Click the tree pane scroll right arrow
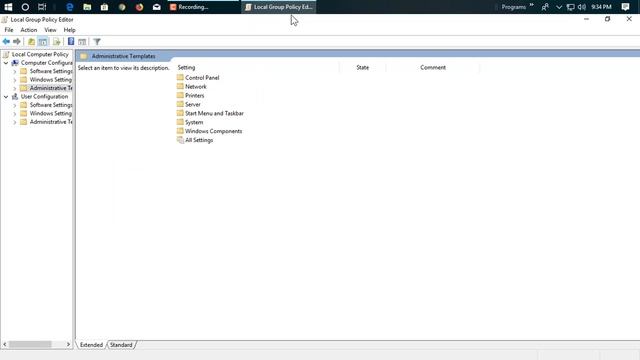This screenshot has height=360, width=640. pos(68,345)
